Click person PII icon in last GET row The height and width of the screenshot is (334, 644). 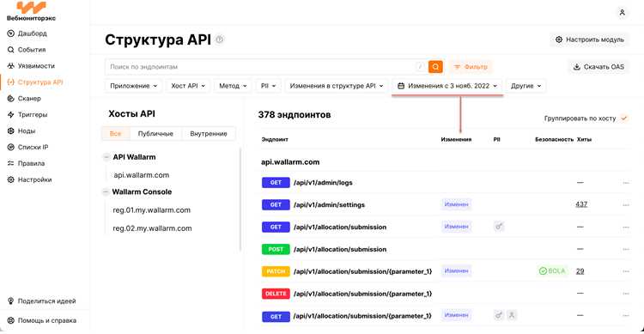coord(512,315)
